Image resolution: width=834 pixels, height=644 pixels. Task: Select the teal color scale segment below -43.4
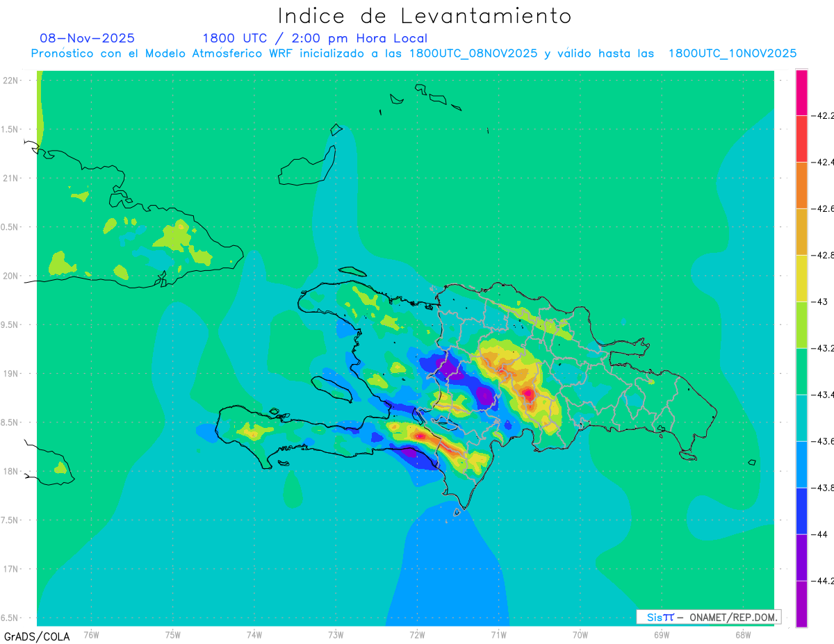(x=801, y=418)
